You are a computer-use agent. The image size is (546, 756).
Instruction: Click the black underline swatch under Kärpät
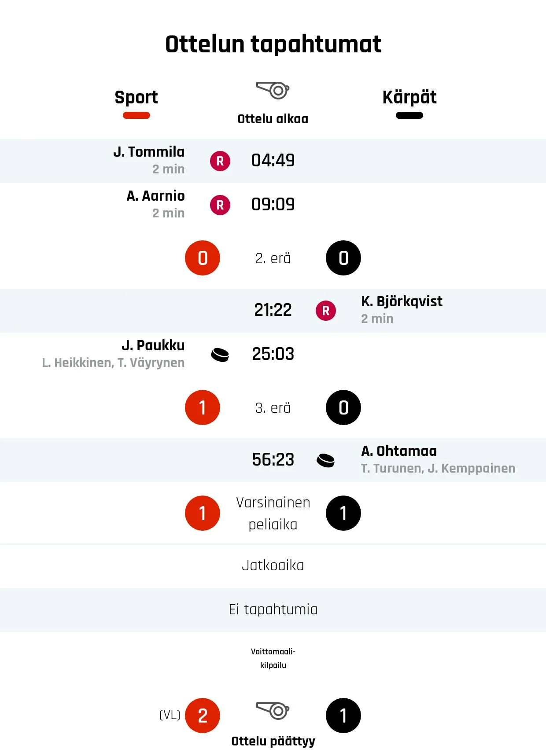[409, 115]
